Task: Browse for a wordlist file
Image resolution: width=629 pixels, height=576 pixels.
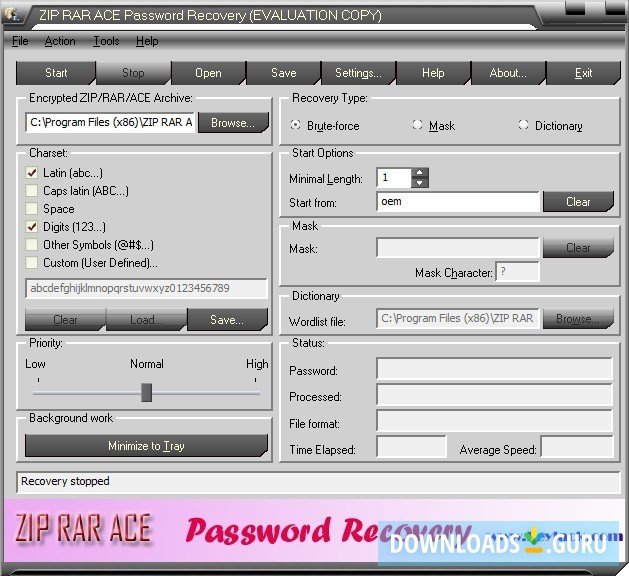Action: coord(578,318)
